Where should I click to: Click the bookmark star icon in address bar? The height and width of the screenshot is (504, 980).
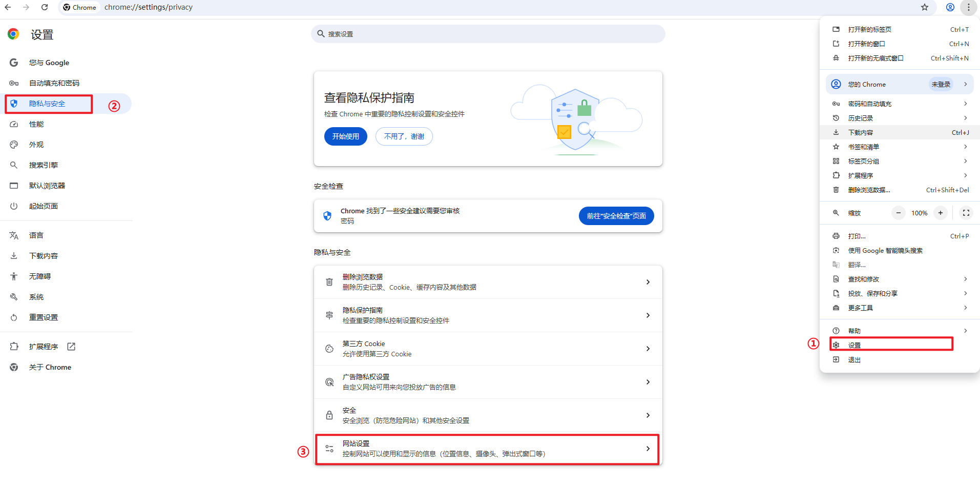[924, 7]
